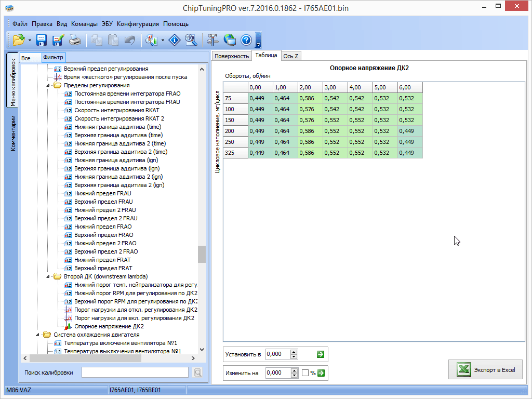
Task: Open the binary search magnifier tool
Action: 191,40
